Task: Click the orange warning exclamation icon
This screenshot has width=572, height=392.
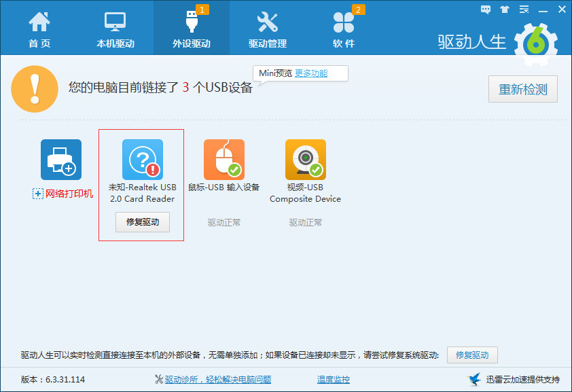Action: point(34,89)
